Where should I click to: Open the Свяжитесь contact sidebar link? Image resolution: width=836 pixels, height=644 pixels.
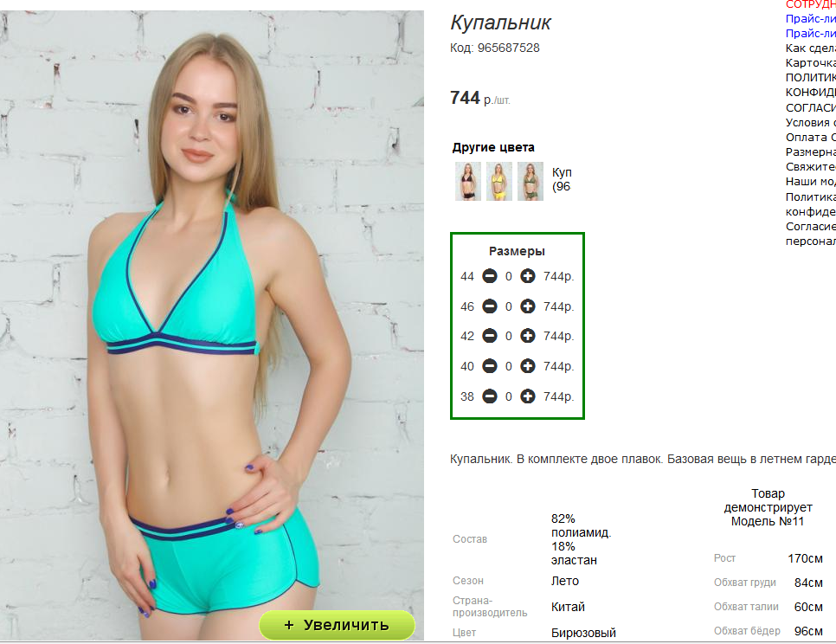[810, 167]
